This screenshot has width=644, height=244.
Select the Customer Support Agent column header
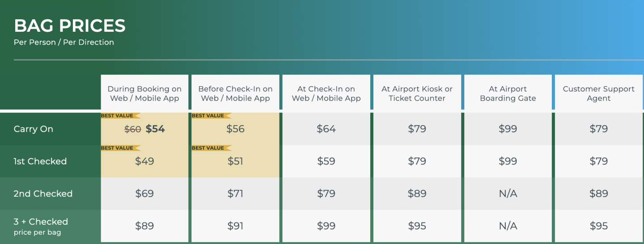[x=598, y=93]
